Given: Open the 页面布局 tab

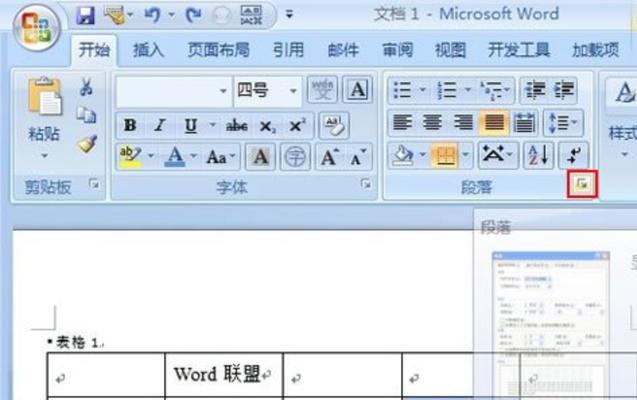Looking at the screenshot, I should pyautogui.click(x=219, y=50).
